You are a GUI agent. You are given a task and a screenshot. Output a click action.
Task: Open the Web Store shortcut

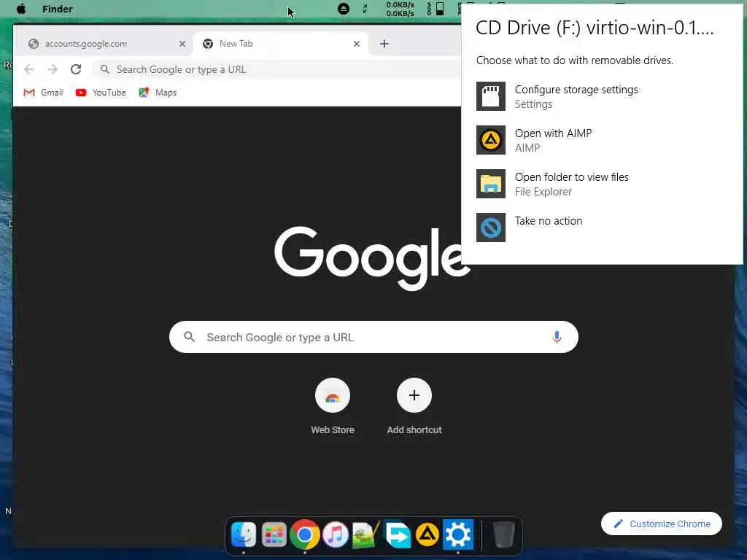tap(333, 406)
